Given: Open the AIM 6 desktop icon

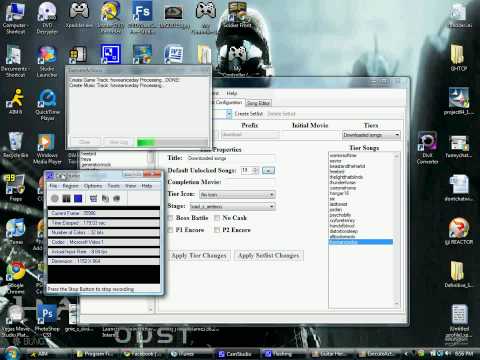Looking at the screenshot, I should click(15, 102).
